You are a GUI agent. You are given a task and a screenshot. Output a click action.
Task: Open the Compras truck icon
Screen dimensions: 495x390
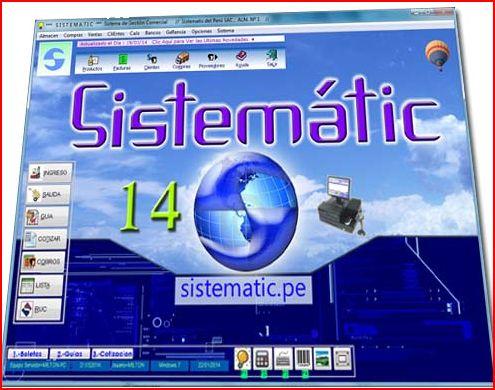tap(182, 60)
